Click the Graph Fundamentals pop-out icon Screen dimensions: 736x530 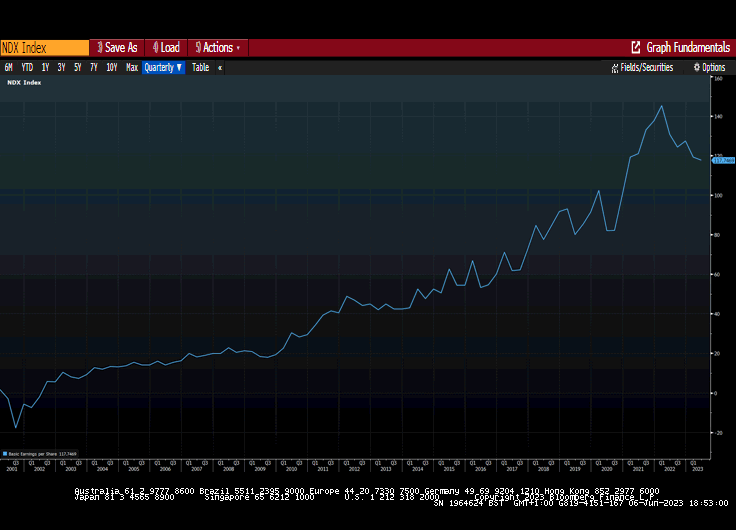click(636, 47)
